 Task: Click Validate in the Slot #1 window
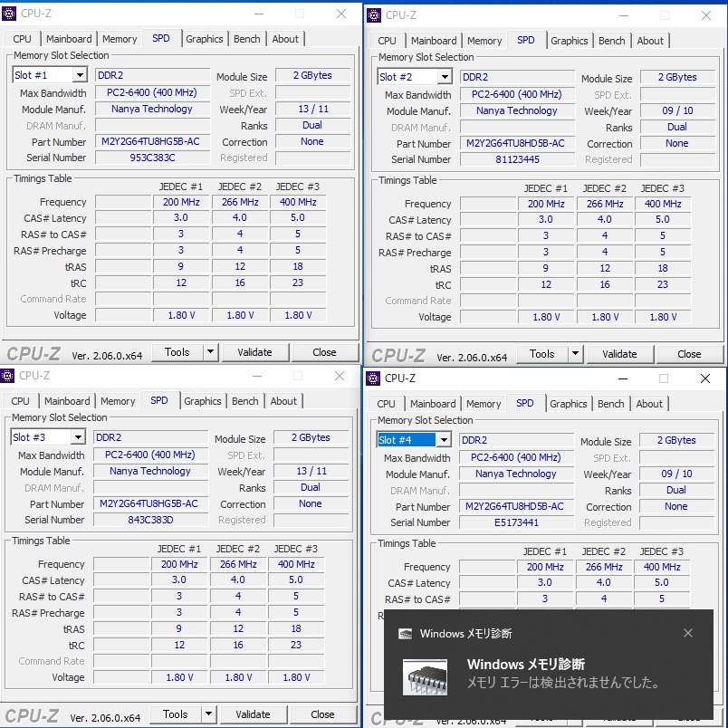coord(256,352)
